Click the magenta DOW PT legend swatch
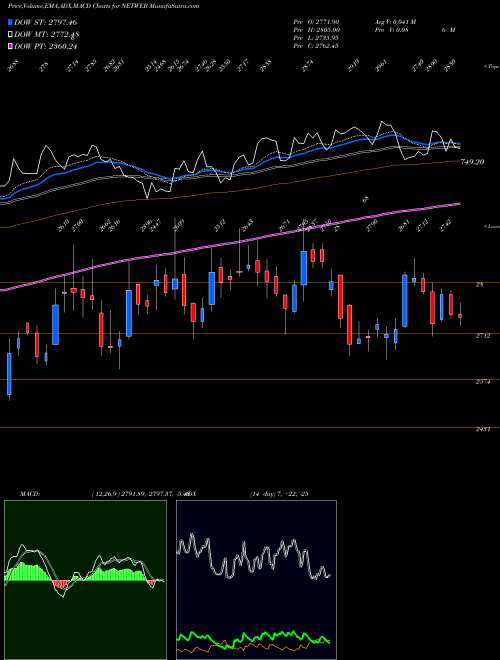 [x=11, y=46]
